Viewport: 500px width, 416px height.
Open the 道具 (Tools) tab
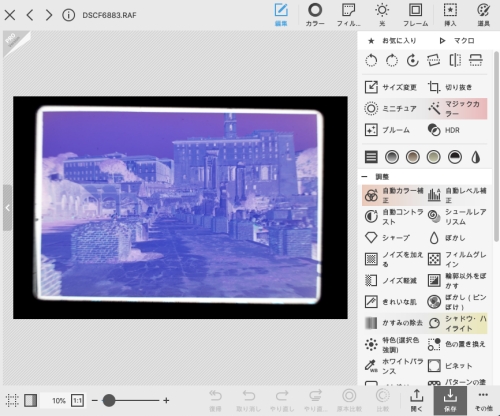click(x=483, y=15)
